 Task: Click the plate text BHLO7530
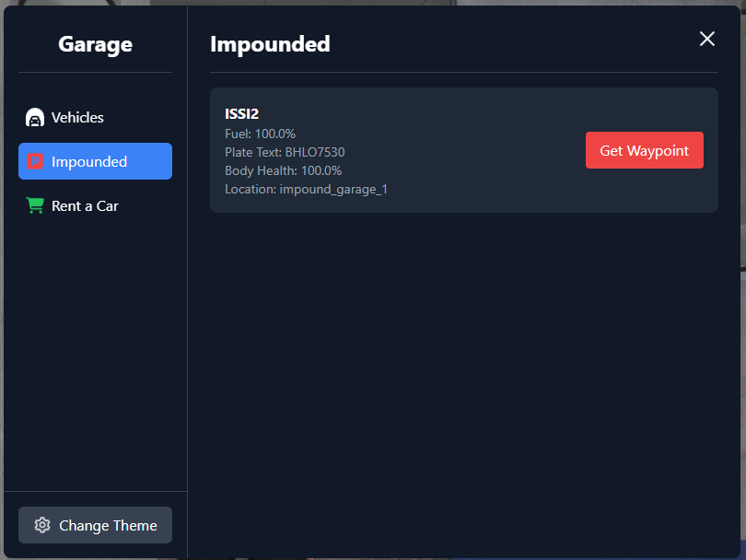coord(314,152)
